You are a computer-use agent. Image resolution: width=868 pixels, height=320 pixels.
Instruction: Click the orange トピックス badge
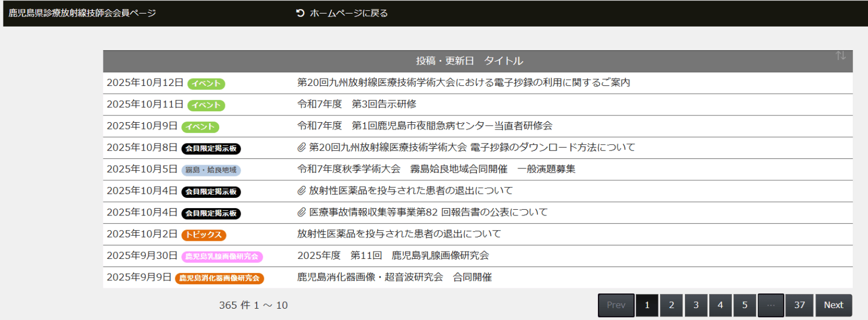(x=203, y=235)
